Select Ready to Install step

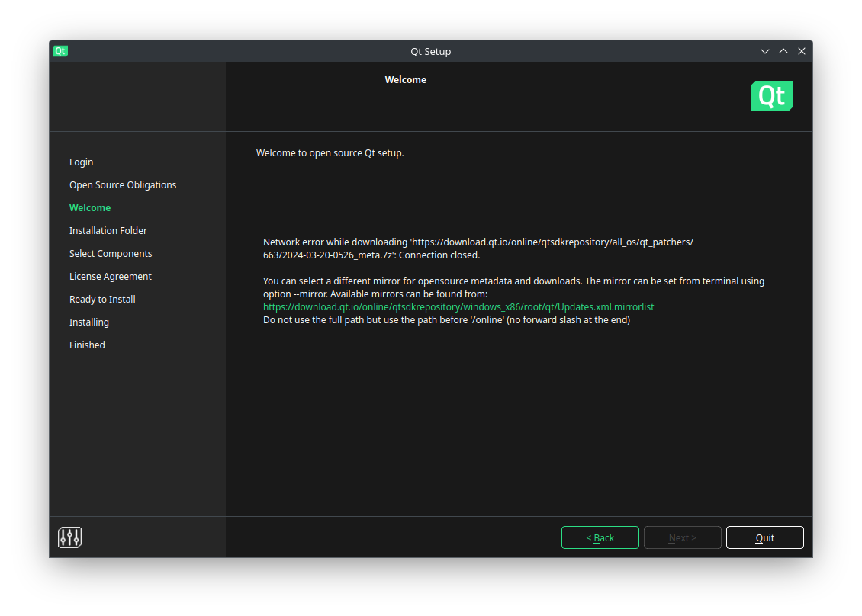[102, 300]
